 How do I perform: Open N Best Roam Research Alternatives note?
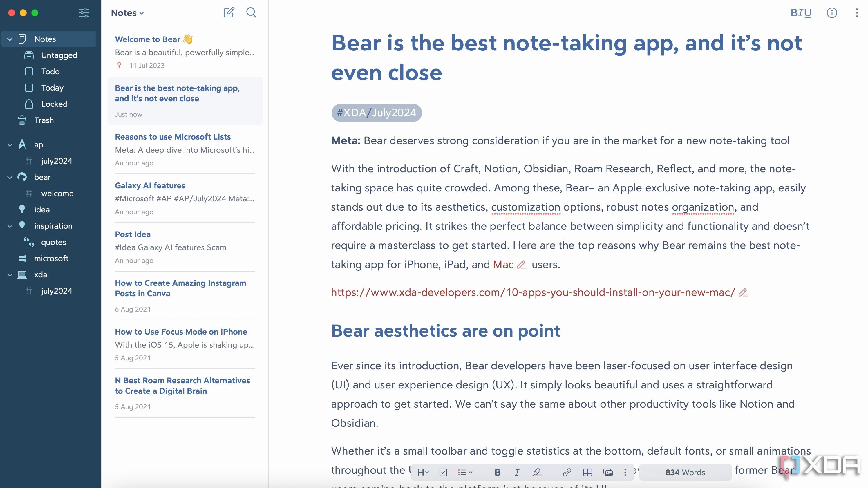[x=185, y=393]
